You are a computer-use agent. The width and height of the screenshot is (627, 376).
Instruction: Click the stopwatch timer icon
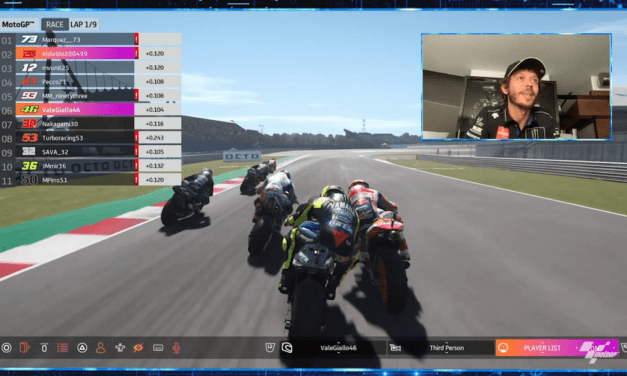click(44, 348)
